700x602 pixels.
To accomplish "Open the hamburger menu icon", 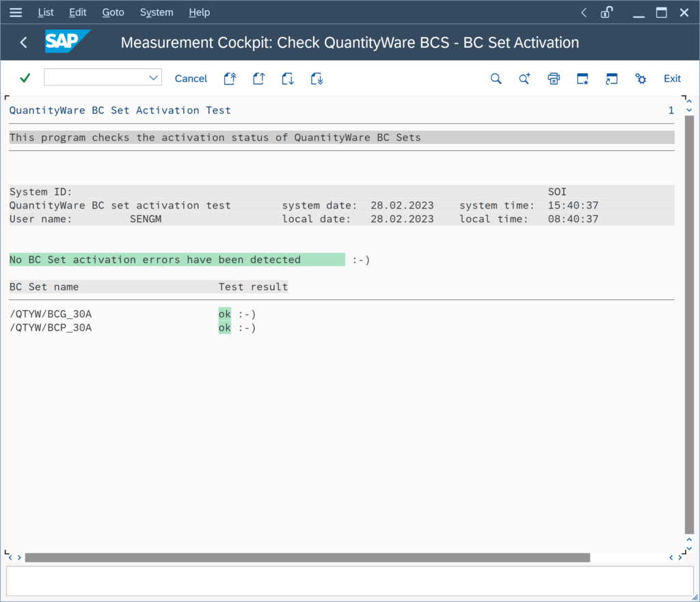I will point(16,12).
